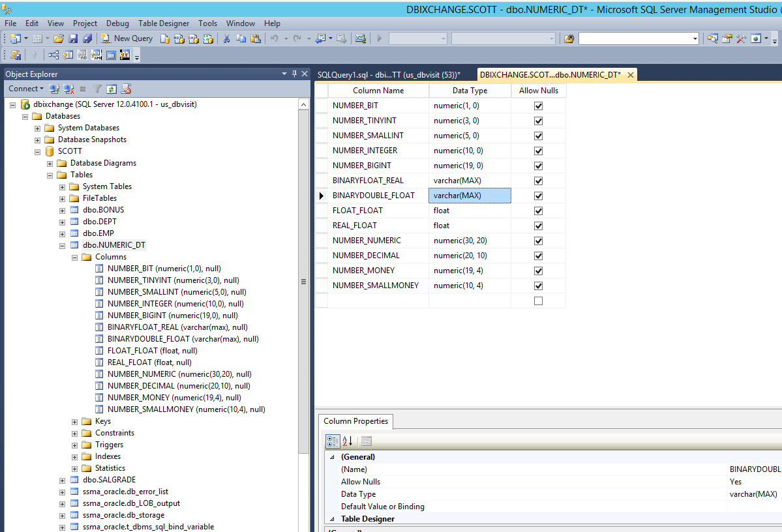
Task: Click the NUMBER_DECIMAL column name cell
Action: (378, 256)
